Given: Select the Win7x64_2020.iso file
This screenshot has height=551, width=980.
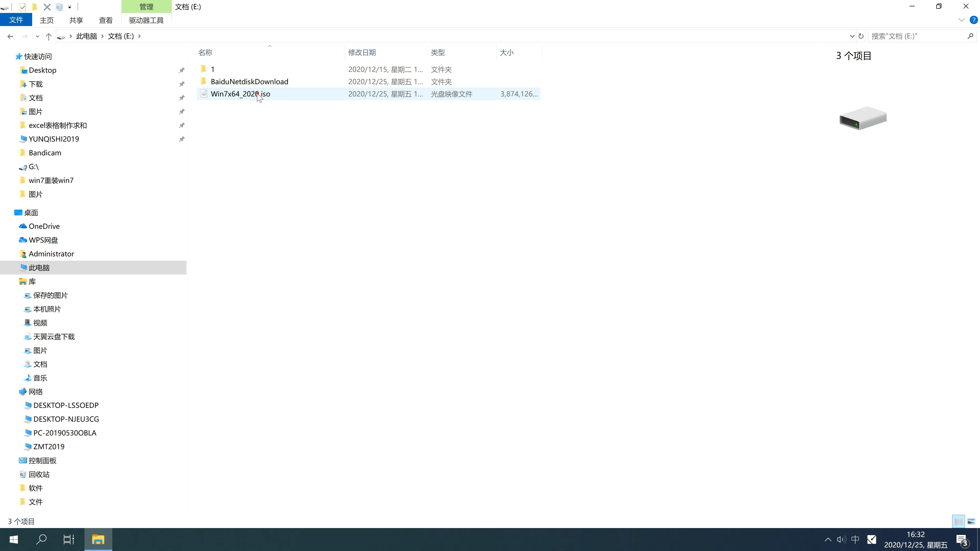Looking at the screenshot, I should [240, 94].
